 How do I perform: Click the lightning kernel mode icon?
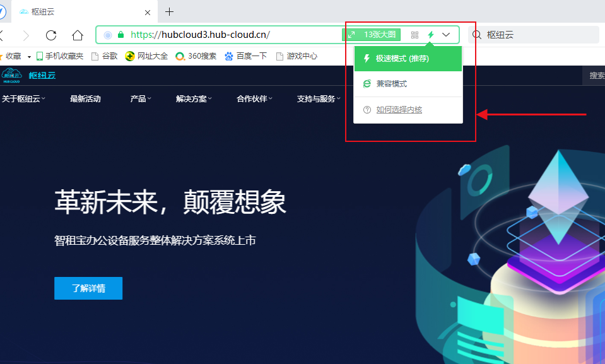431,35
